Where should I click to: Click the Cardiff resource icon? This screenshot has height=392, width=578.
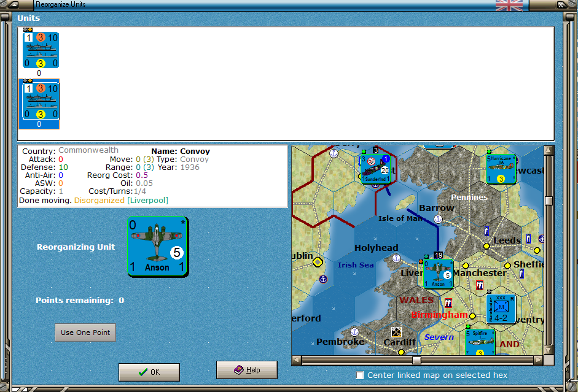[x=396, y=332]
